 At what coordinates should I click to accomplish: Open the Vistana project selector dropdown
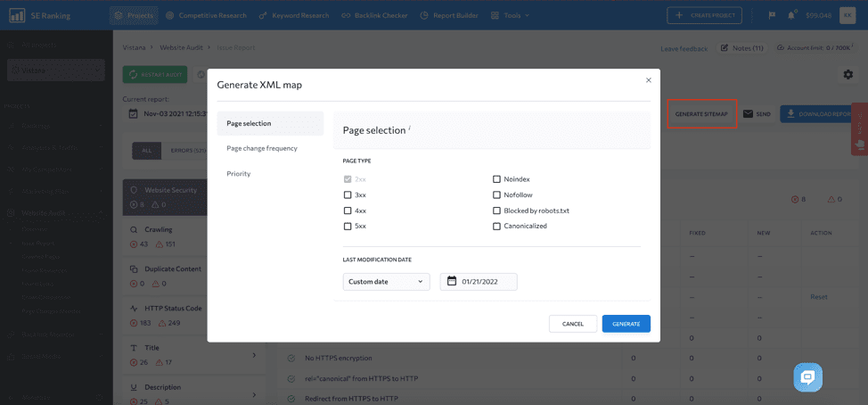[56, 70]
